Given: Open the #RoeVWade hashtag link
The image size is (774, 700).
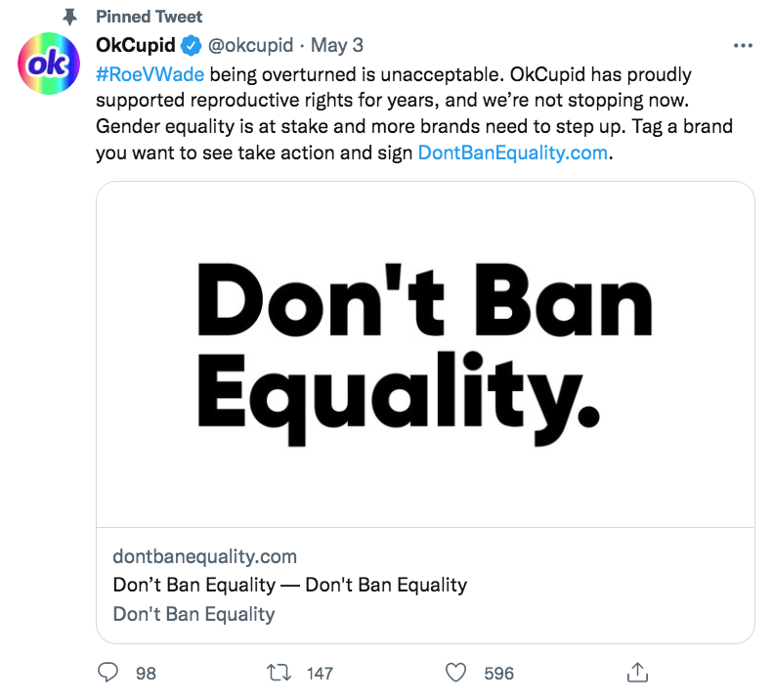Looking at the screenshot, I should coord(150,75).
